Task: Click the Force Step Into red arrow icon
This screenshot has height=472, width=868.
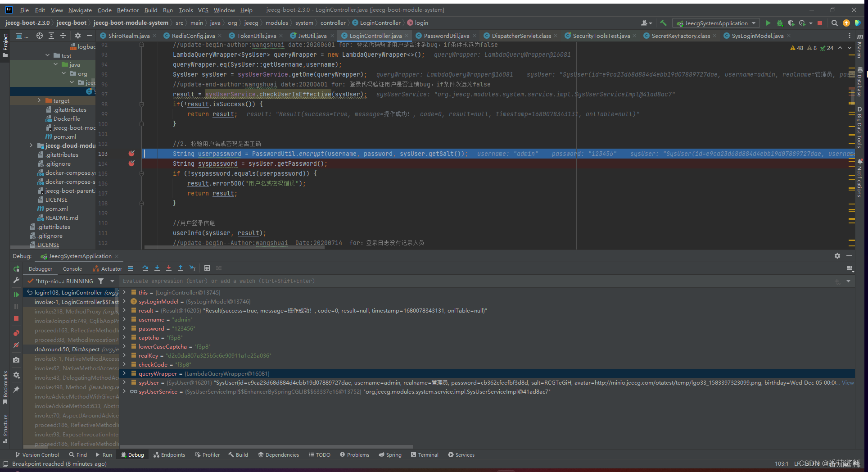Action: click(169, 268)
